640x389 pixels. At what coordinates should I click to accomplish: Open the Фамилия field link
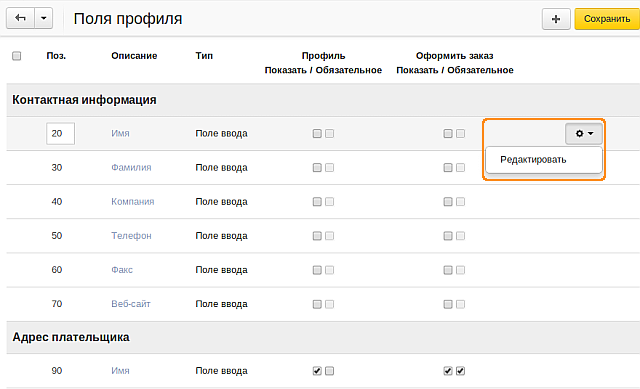coord(131,167)
